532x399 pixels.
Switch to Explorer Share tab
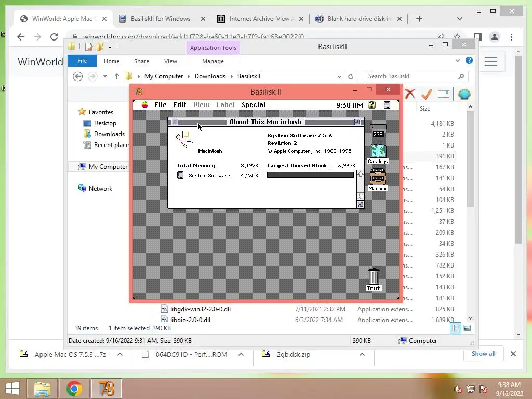[x=141, y=61]
